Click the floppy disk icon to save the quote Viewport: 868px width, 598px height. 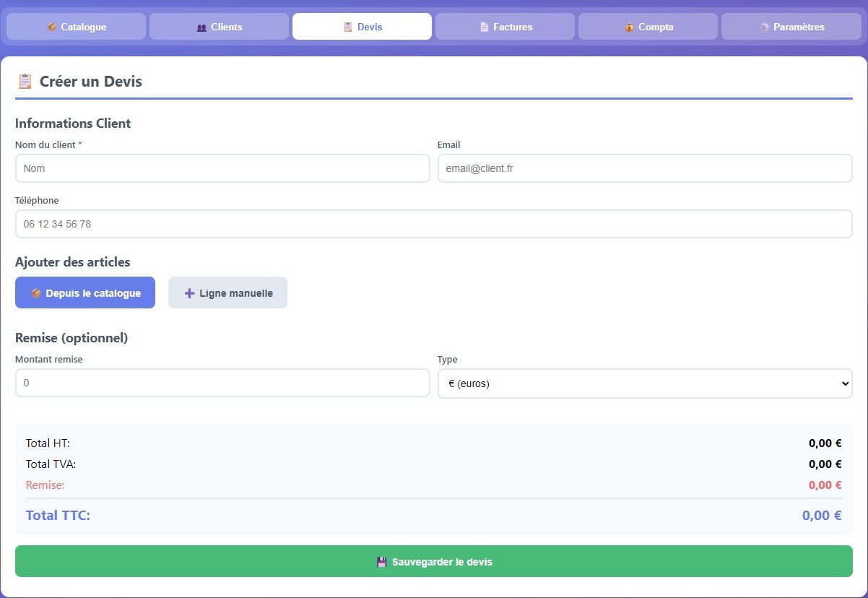(382, 562)
